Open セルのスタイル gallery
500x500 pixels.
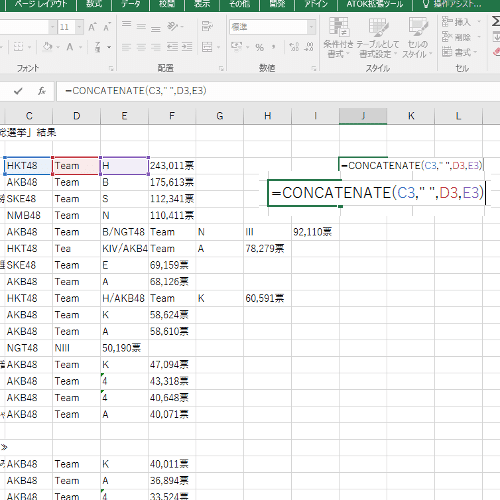(417, 38)
